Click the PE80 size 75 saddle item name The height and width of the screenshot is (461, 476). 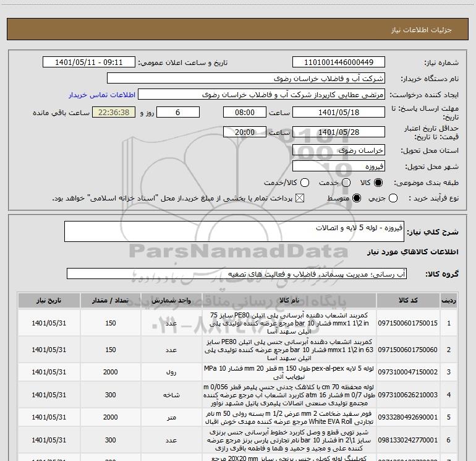click(x=289, y=323)
